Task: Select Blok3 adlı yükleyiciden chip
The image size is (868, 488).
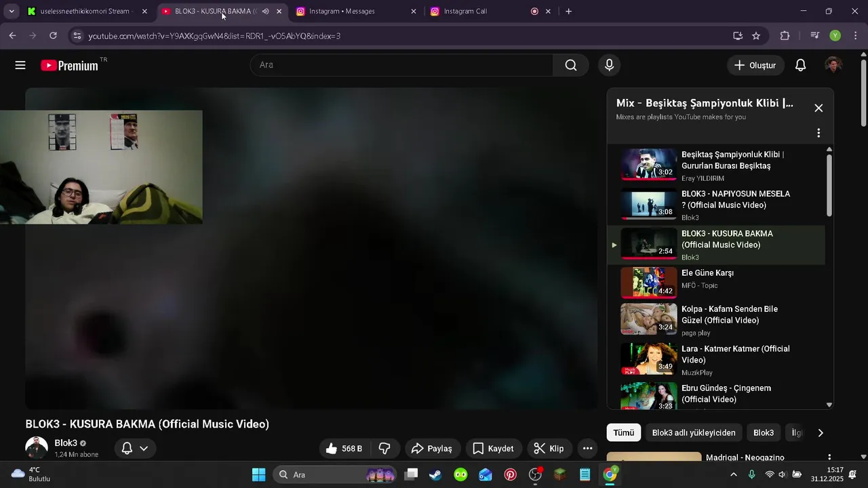Action: (x=694, y=432)
